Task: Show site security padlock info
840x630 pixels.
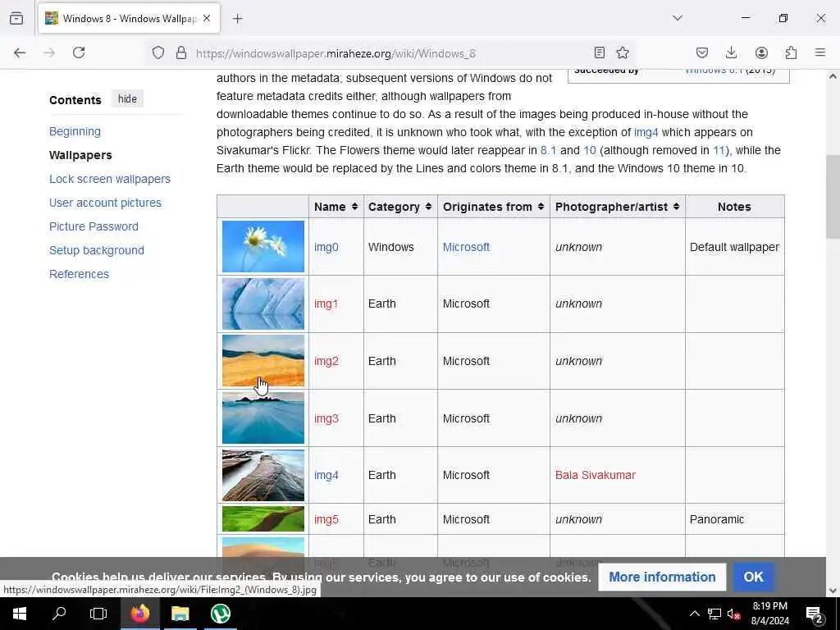Action: [x=181, y=52]
